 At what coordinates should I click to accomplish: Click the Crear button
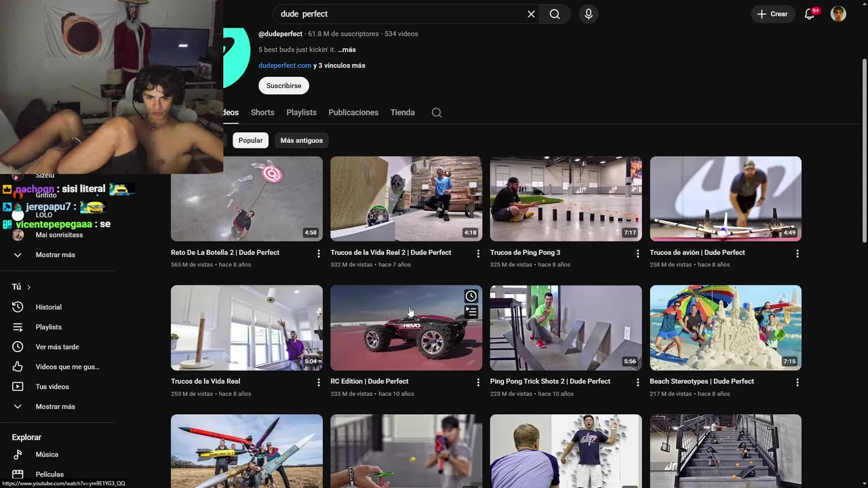point(773,14)
